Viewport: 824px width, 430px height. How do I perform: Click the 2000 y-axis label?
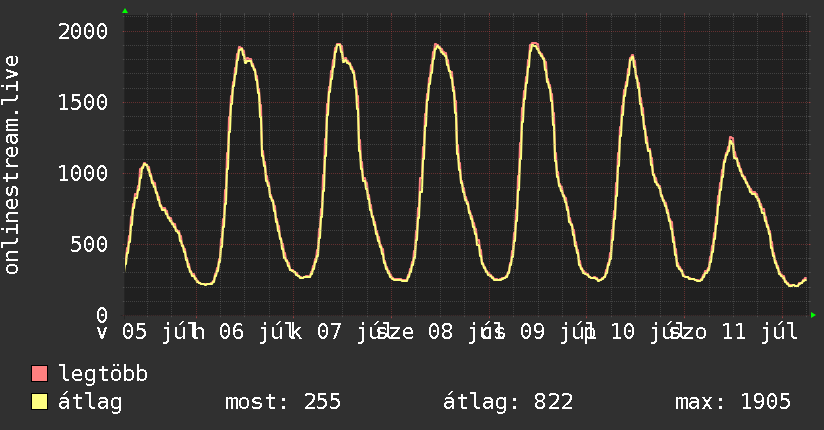pyautogui.click(x=83, y=32)
